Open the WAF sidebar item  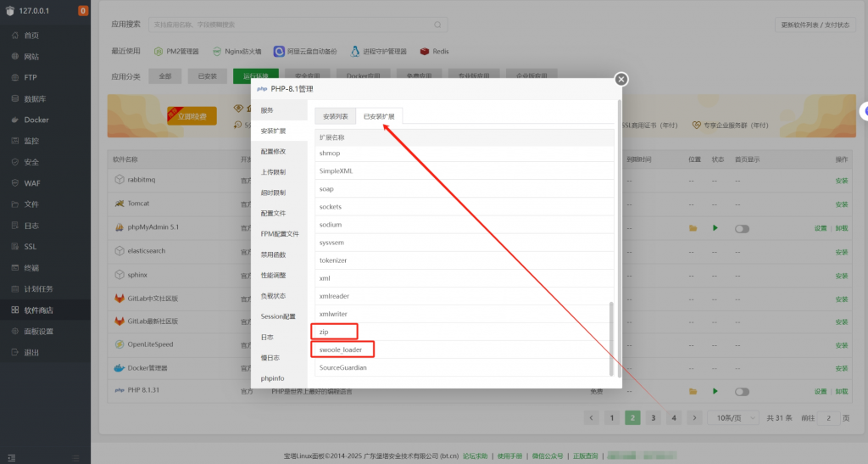(x=31, y=182)
